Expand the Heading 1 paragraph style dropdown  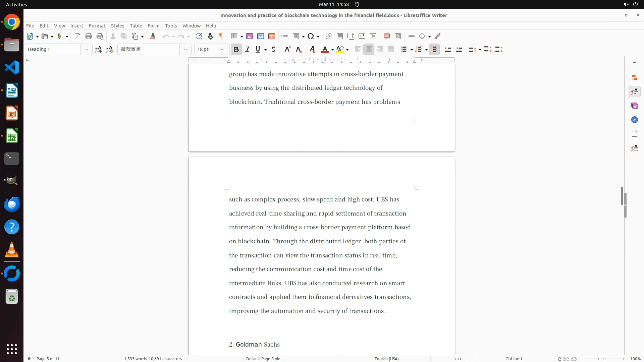(86, 50)
